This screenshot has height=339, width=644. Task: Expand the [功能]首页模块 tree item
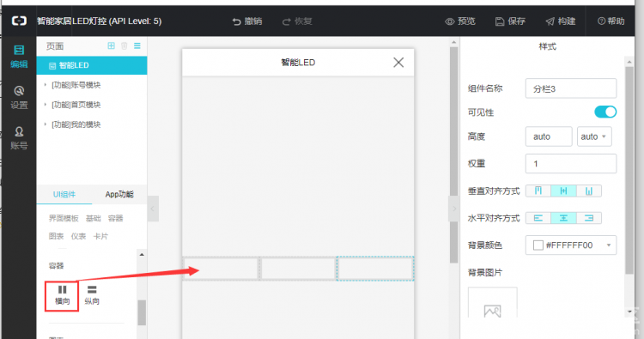tap(46, 105)
